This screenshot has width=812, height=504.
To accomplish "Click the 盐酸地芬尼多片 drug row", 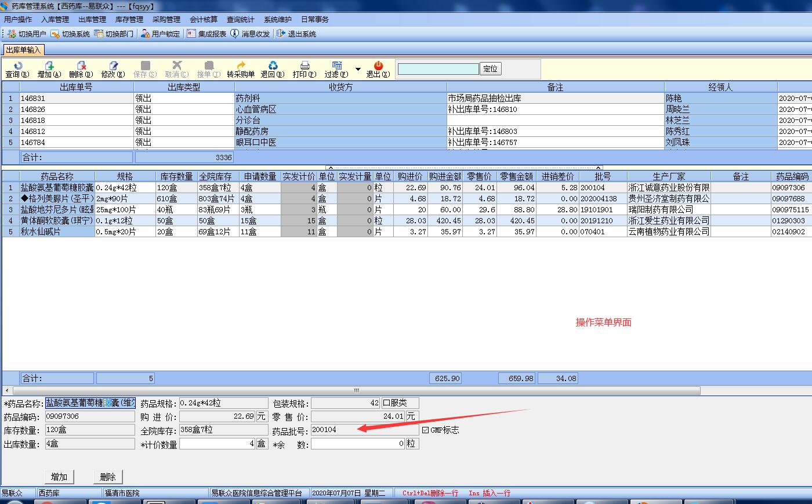I will [x=57, y=209].
